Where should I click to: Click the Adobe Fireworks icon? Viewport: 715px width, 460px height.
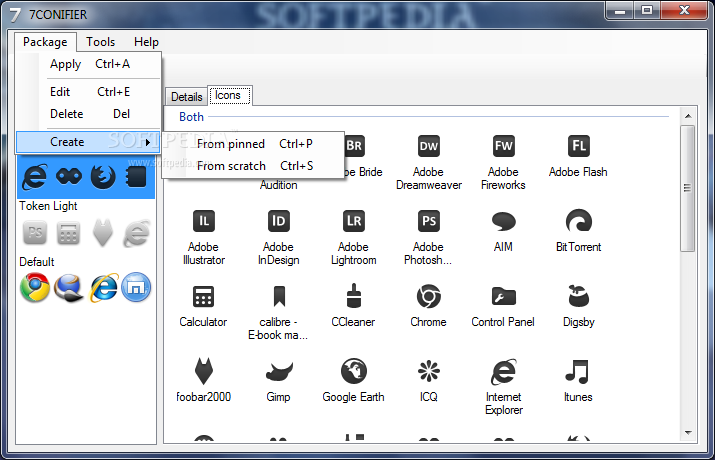click(503, 146)
